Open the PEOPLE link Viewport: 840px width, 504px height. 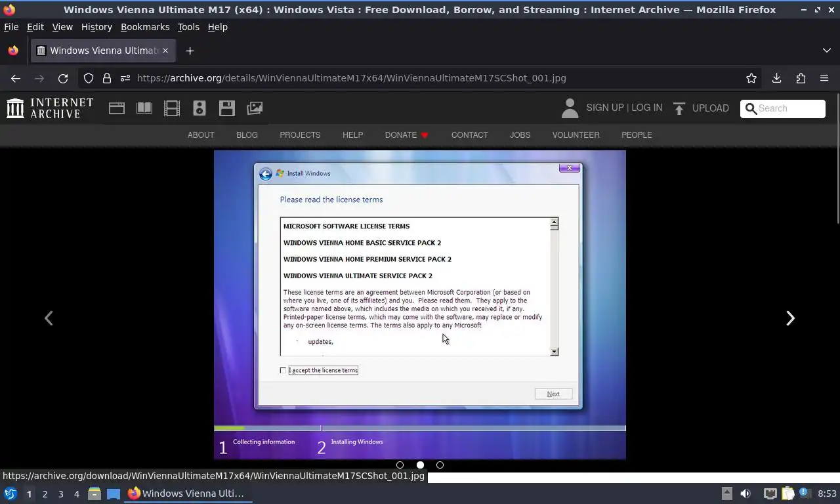(637, 135)
